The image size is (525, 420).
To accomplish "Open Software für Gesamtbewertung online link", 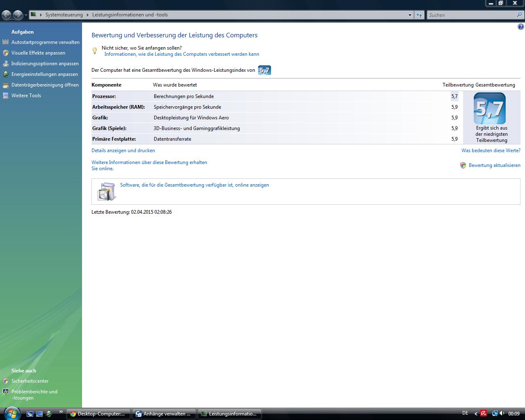I will pyautogui.click(x=194, y=185).
